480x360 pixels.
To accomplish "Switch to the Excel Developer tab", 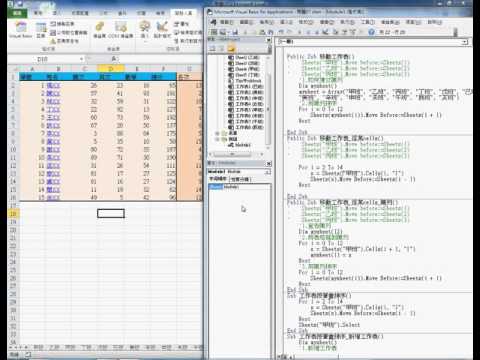I will point(184,13).
